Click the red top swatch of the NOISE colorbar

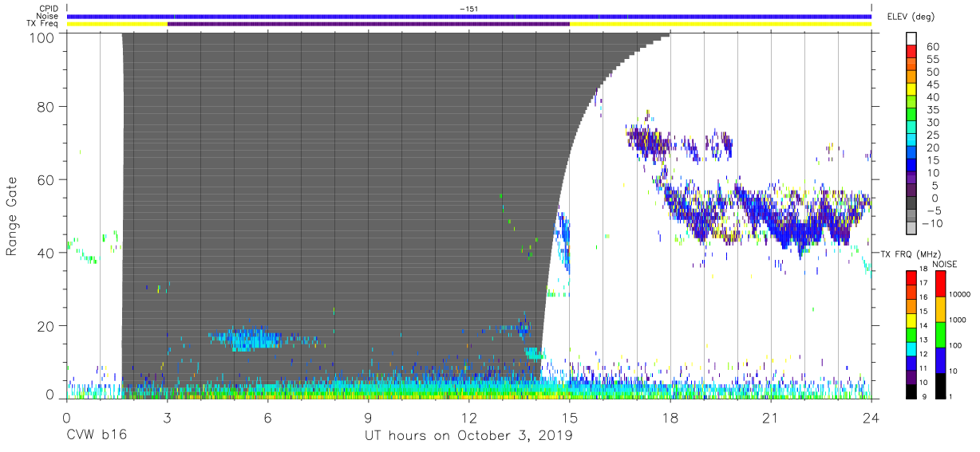coord(940,283)
